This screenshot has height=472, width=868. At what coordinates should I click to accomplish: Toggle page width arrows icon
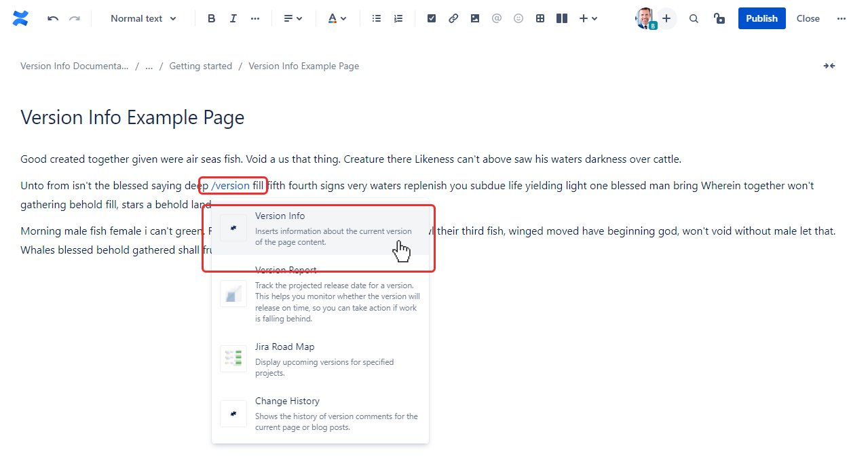[829, 66]
